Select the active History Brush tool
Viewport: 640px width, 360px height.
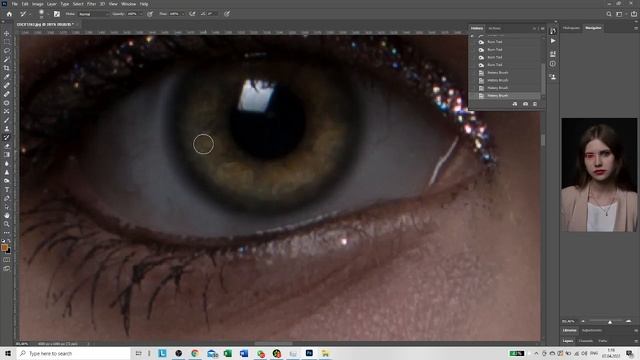point(7,138)
